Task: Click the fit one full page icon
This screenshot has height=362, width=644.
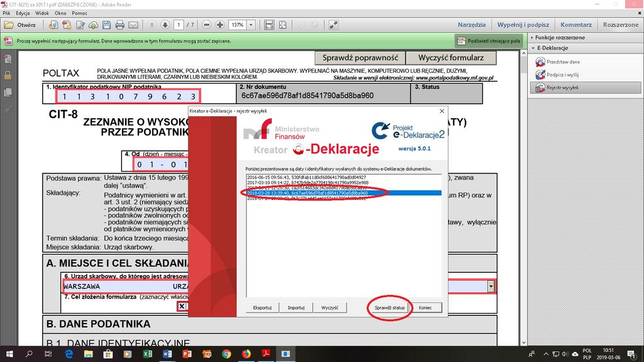Action: click(282, 25)
